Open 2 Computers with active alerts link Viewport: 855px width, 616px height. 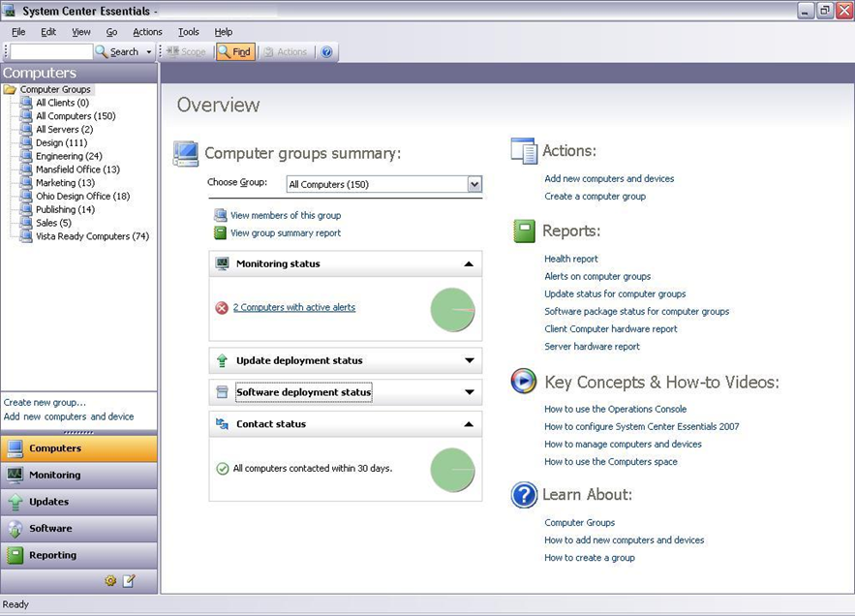(x=294, y=307)
